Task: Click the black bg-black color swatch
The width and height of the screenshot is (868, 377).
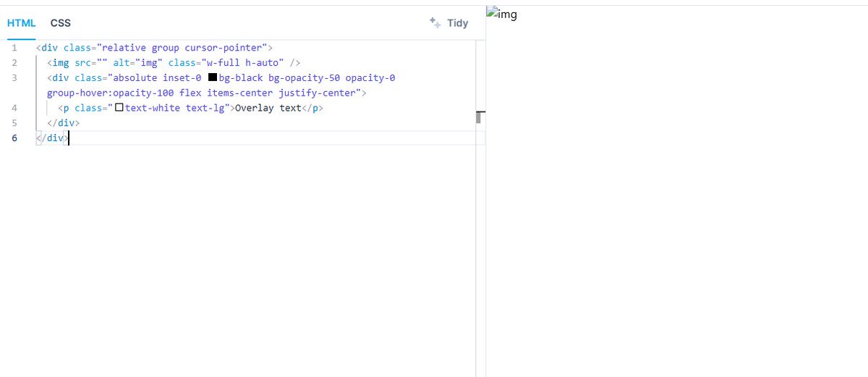Action: [x=213, y=77]
